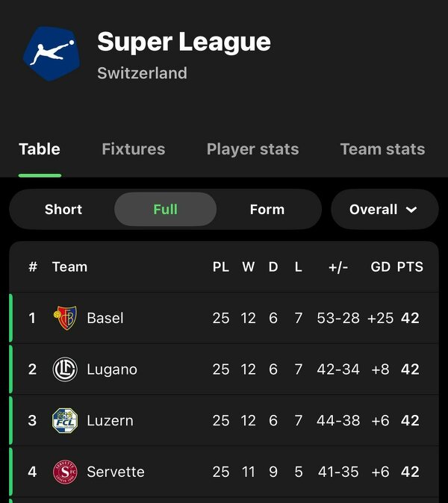
Task: Select the Table tab
Action: pos(40,149)
